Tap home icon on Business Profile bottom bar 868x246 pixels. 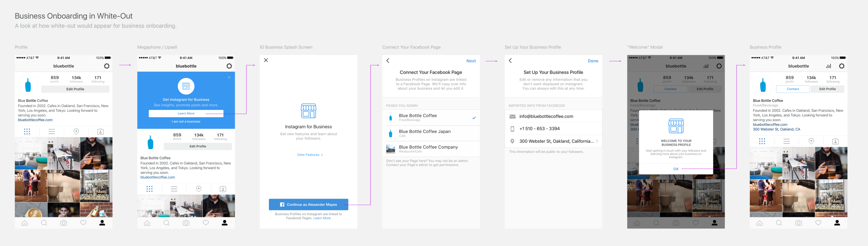(760, 223)
